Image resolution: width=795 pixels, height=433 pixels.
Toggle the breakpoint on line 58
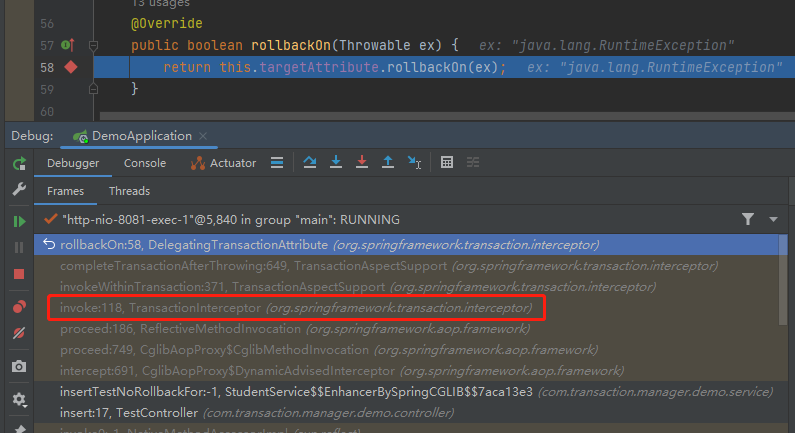71,67
